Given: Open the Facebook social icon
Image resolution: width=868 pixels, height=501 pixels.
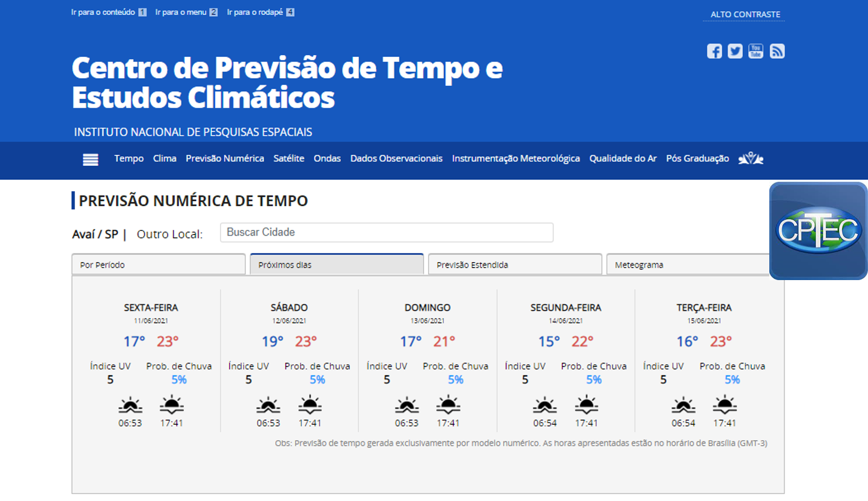Looking at the screenshot, I should point(714,51).
